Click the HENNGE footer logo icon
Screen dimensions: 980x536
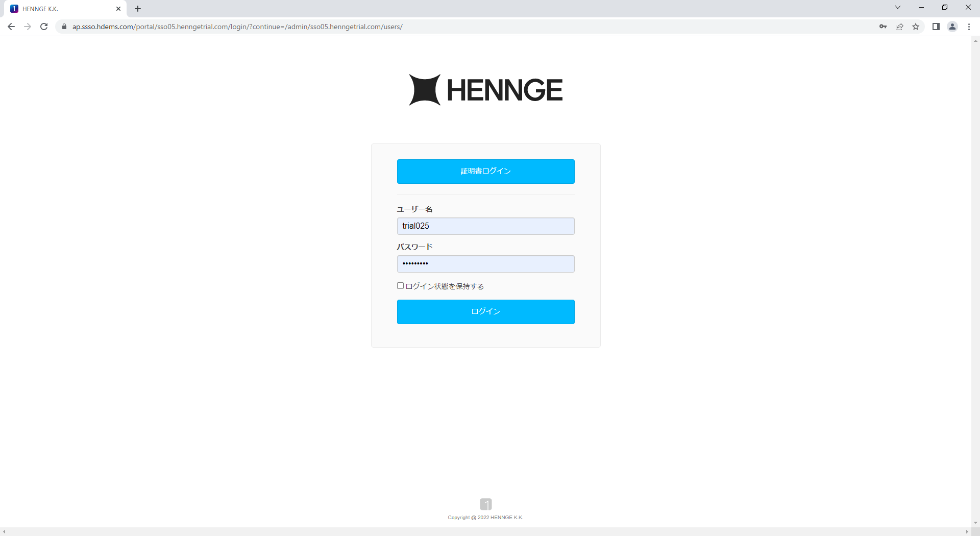click(x=485, y=504)
